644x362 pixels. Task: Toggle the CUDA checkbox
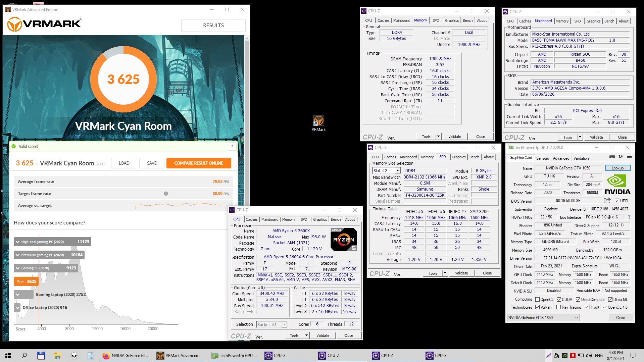(x=559, y=300)
